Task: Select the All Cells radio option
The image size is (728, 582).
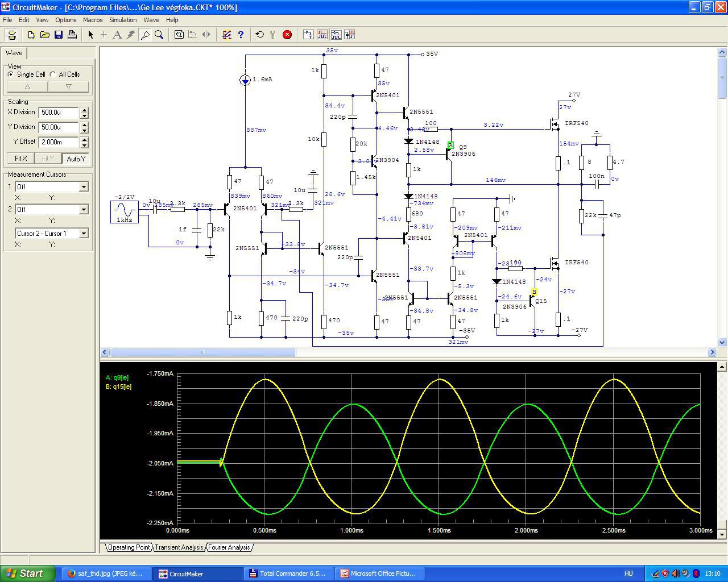Action: pyautogui.click(x=53, y=74)
